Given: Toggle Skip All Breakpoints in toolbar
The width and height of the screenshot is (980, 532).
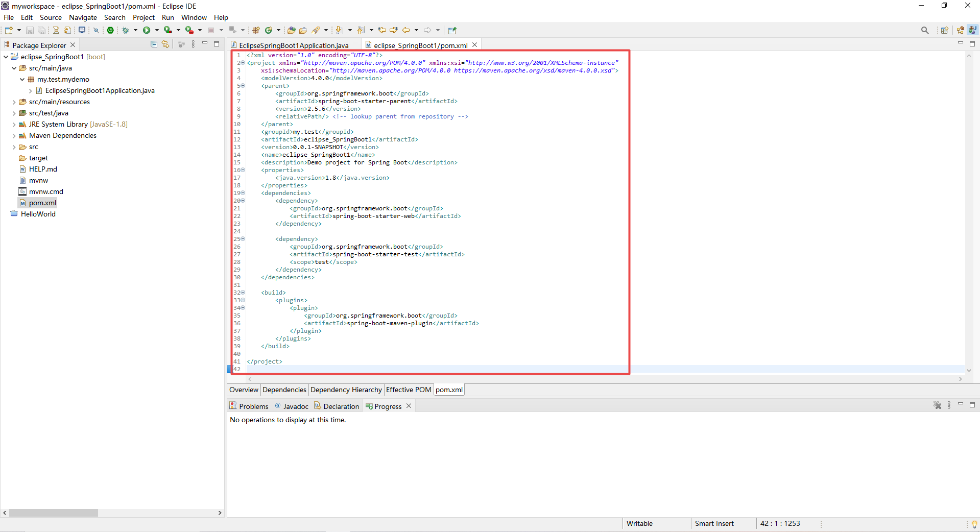Looking at the screenshot, I should coord(96,30).
